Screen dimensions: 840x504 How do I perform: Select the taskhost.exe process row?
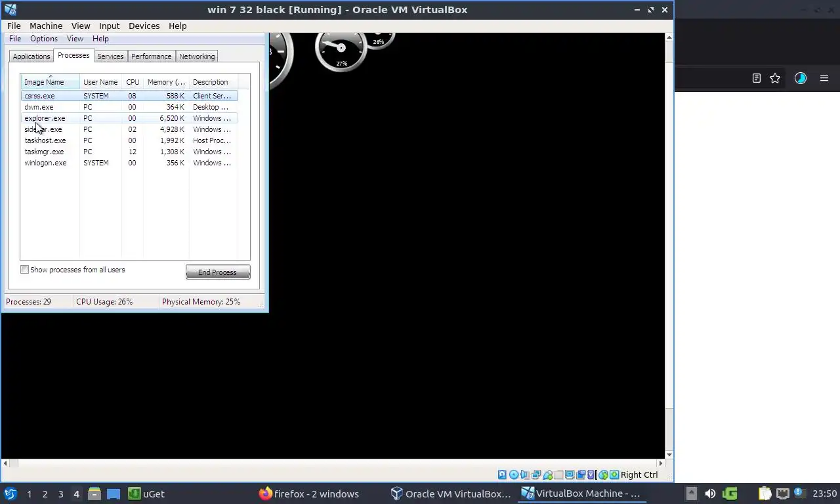coord(129,140)
